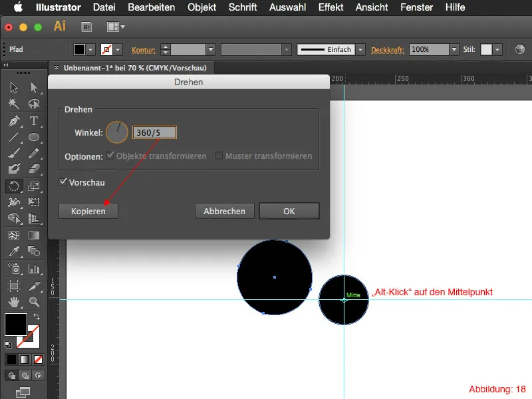Screen dimensions: 532x399
Task: Select the Blob Brush tool
Action: [14, 169]
